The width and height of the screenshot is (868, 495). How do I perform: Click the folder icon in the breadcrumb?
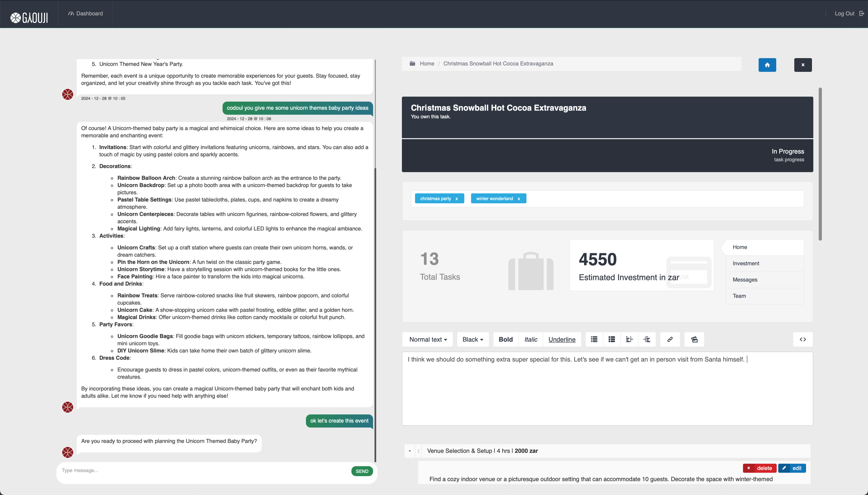pos(412,64)
